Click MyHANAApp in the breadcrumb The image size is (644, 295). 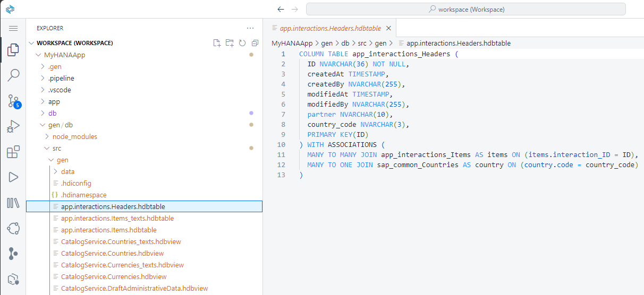point(292,43)
